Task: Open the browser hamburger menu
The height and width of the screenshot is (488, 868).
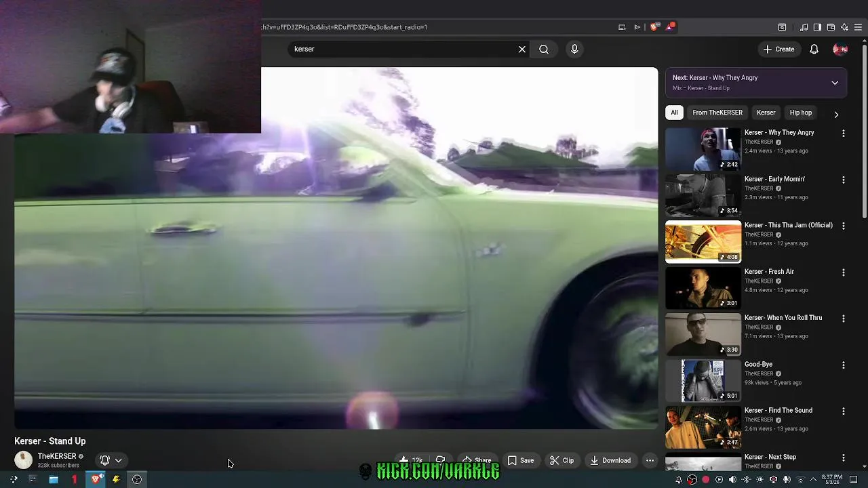Action: click(858, 27)
